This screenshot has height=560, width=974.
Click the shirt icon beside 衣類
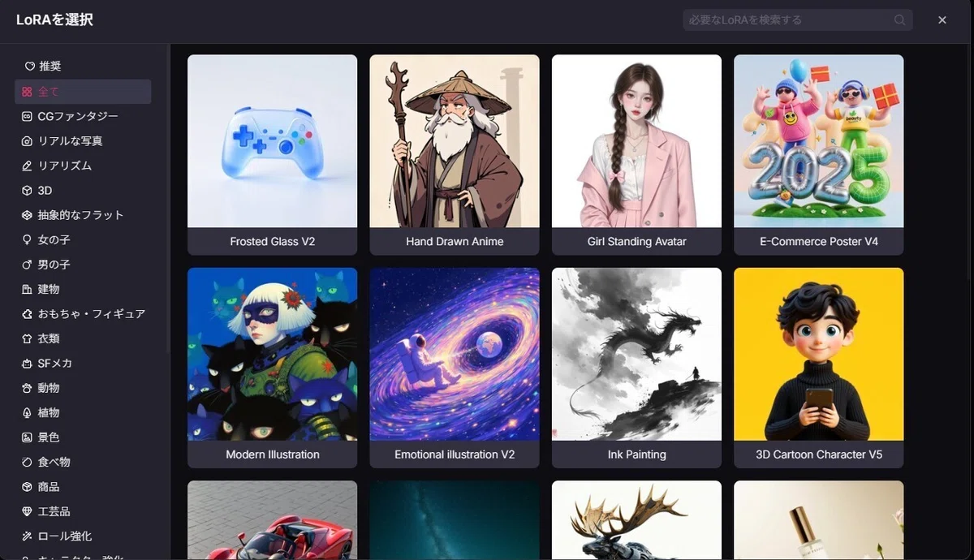[28, 338]
